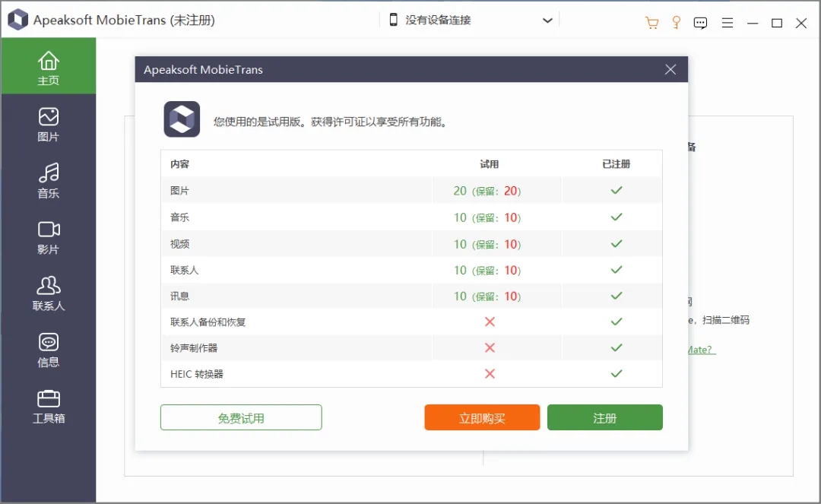Click the key registration icon
This screenshot has width=821, height=504.
(x=676, y=23)
